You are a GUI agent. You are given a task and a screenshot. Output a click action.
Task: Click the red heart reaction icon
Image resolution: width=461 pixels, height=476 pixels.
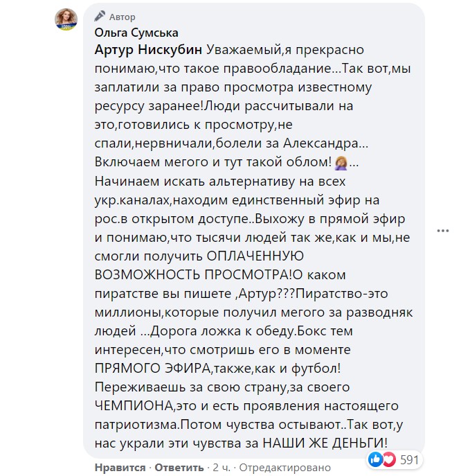[x=388, y=459]
